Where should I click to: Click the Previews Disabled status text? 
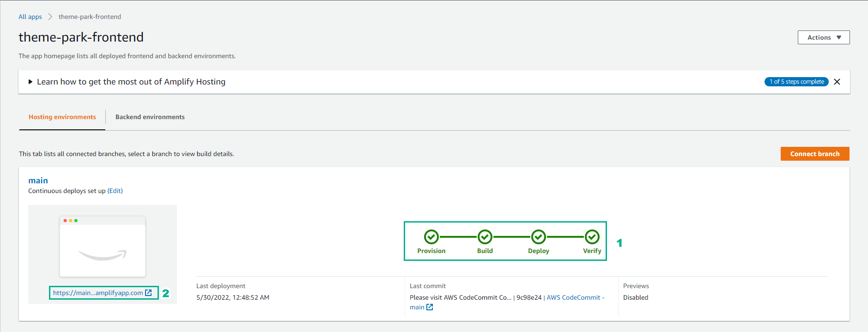click(636, 297)
